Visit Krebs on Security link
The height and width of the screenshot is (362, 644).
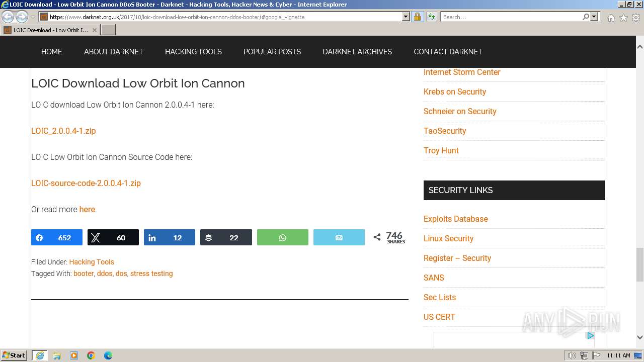(455, 92)
